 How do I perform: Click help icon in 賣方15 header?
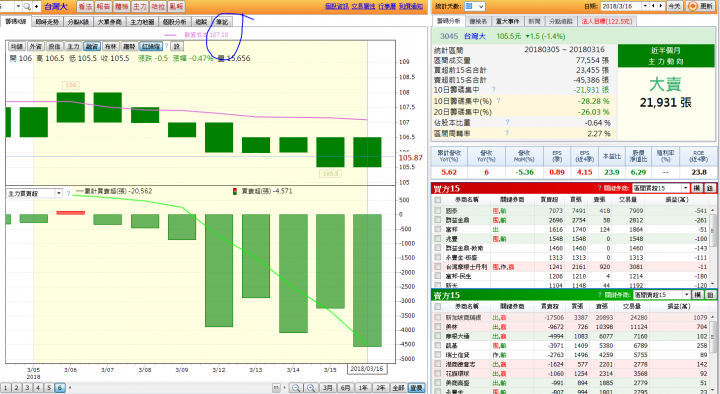[600, 295]
